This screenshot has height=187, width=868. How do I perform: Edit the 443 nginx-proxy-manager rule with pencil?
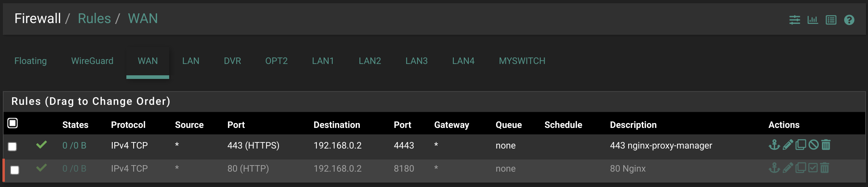coord(788,144)
